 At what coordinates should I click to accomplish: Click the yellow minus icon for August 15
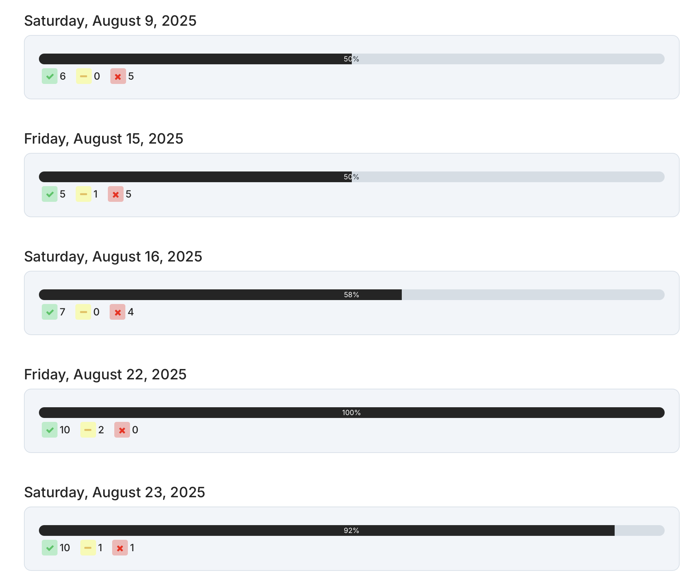pyautogui.click(x=84, y=194)
